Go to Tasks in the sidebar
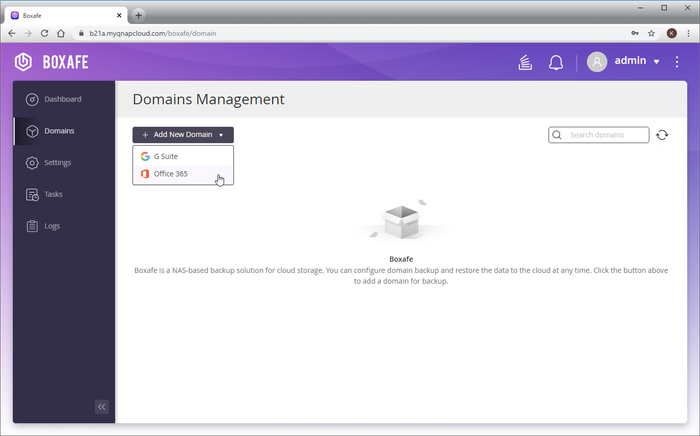Screen dimensions: 700x436 pyautogui.click(x=63, y=194)
